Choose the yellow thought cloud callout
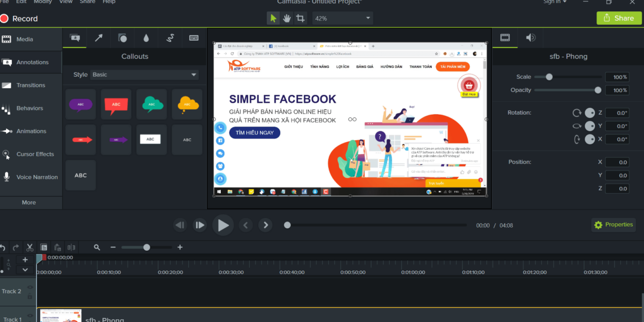 click(188, 105)
